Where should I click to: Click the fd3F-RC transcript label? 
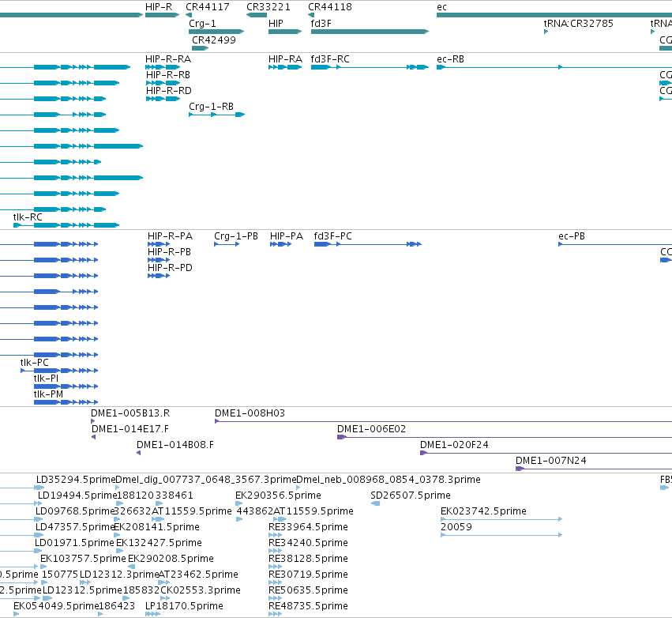click(330, 58)
